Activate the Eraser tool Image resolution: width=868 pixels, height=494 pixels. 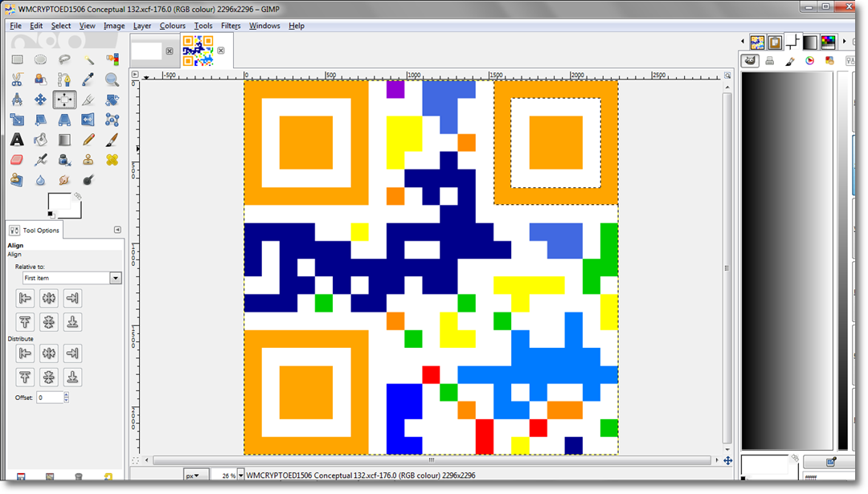17,160
